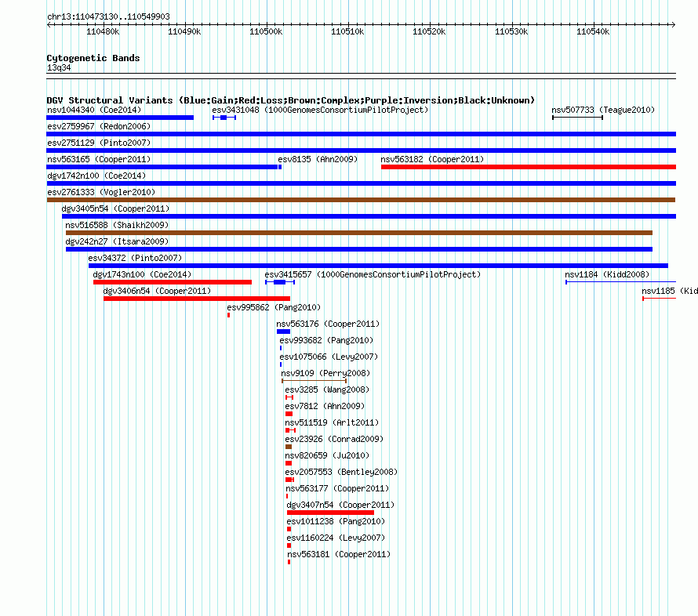Open esv1075066 (Levy2007) label

pos(329,357)
